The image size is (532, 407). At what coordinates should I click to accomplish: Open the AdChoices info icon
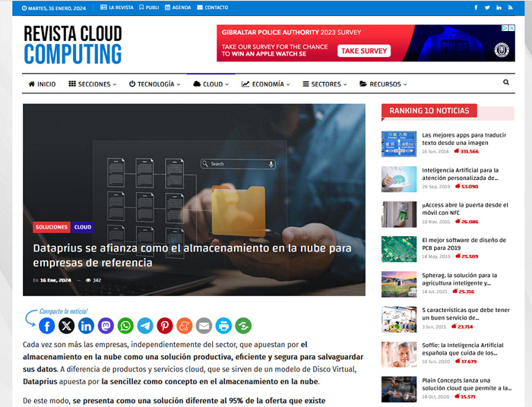click(505, 28)
